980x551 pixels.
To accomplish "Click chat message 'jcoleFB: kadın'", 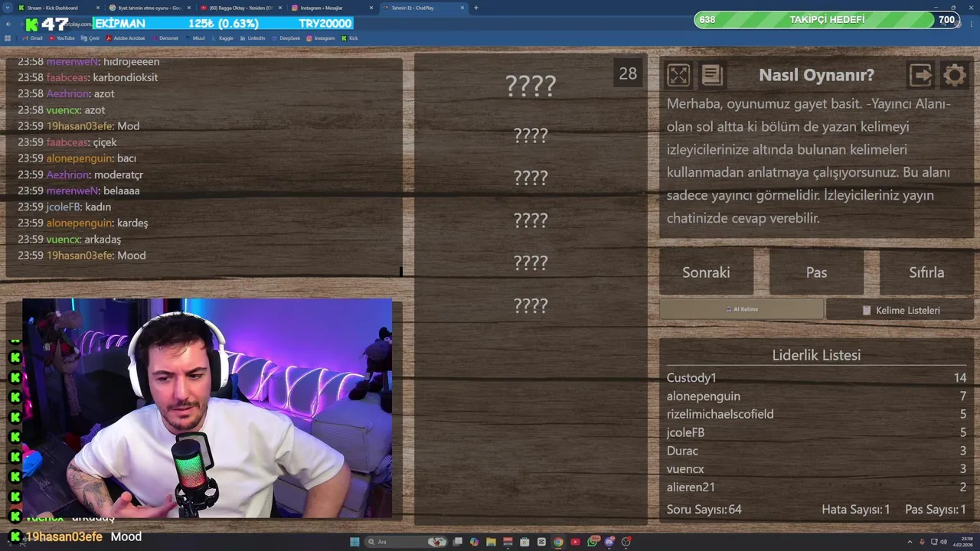I will pyautogui.click(x=64, y=207).
